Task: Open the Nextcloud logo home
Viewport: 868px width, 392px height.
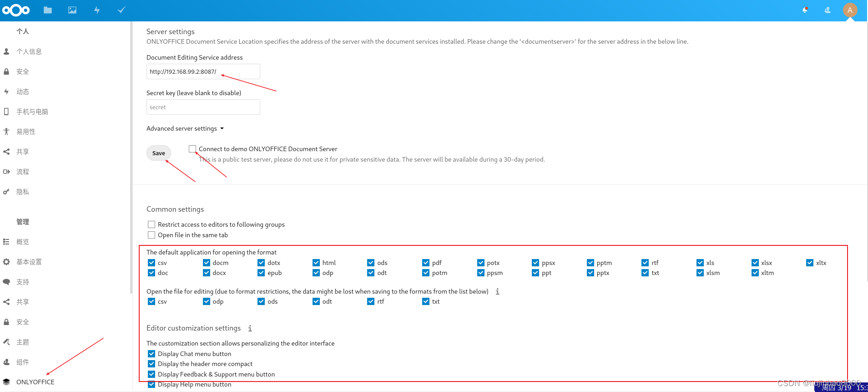Action: 16,10
